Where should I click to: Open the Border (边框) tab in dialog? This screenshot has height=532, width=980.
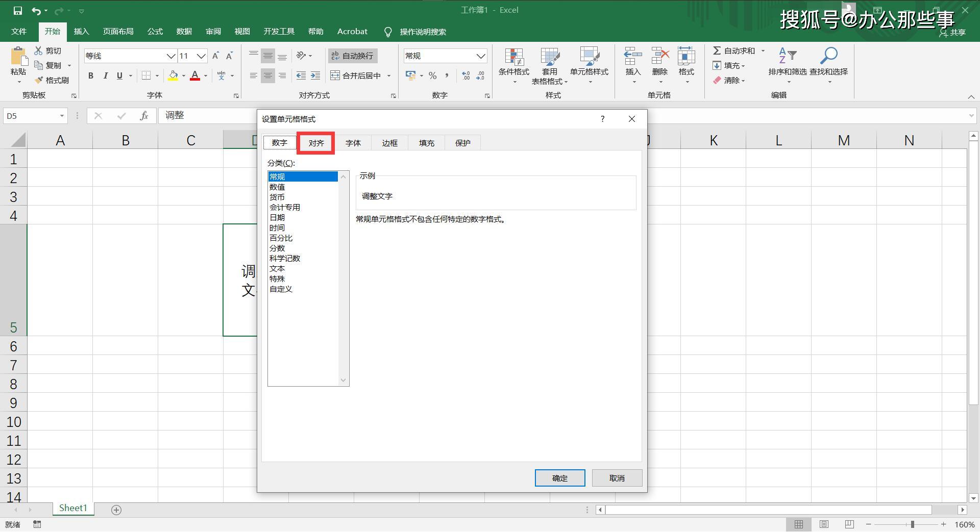(x=390, y=143)
